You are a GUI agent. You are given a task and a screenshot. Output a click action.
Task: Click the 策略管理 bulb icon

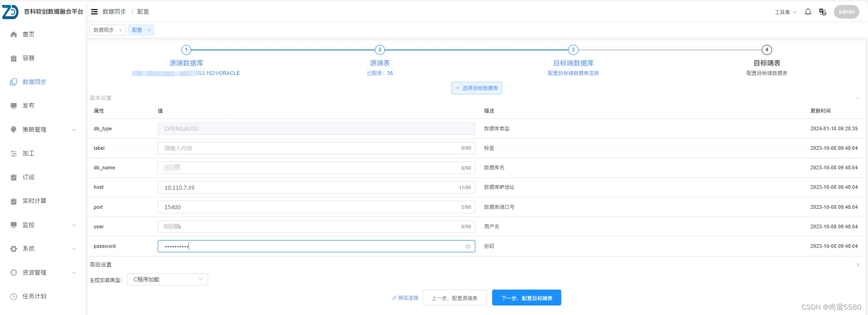pyautogui.click(x=14, y=129)
